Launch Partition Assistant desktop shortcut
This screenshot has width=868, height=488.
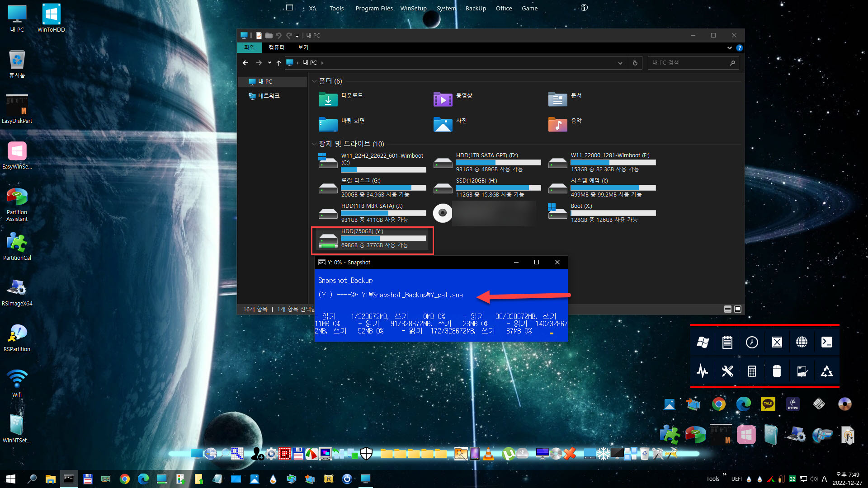pyautogui.click(x=17, y=204)
